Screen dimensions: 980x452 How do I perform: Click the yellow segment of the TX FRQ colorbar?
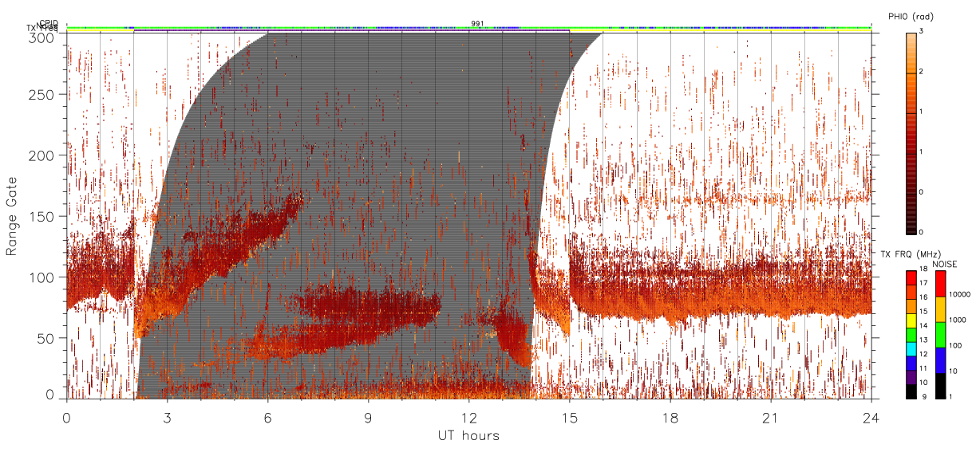[911, 320]
